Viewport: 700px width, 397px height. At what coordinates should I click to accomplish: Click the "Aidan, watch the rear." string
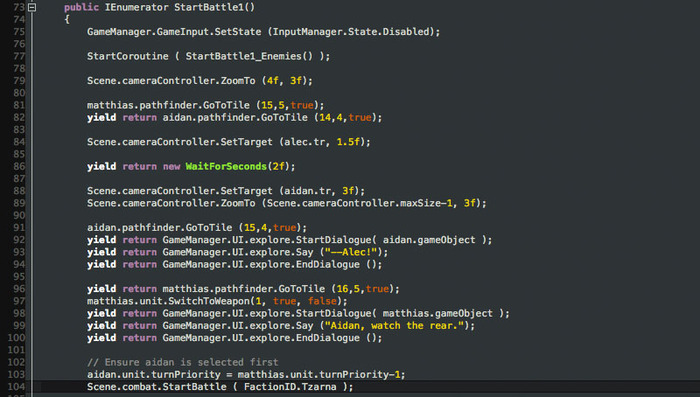[394, 326]
